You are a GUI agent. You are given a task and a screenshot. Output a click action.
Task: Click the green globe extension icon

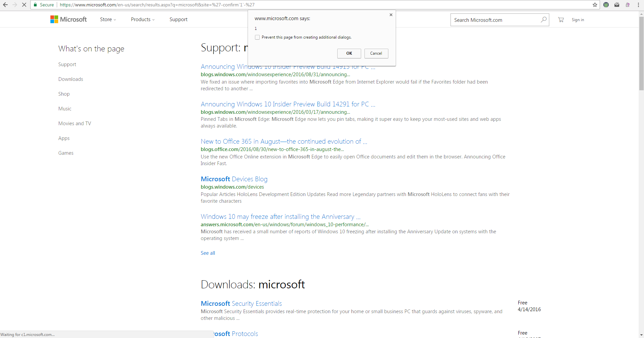pos(606,5)
